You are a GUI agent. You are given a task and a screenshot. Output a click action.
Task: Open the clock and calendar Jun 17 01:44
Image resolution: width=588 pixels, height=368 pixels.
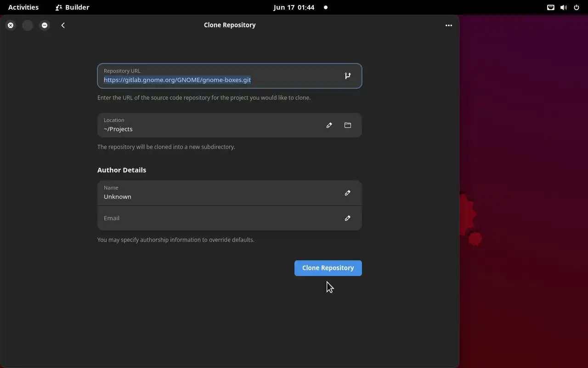pos(294,7)
